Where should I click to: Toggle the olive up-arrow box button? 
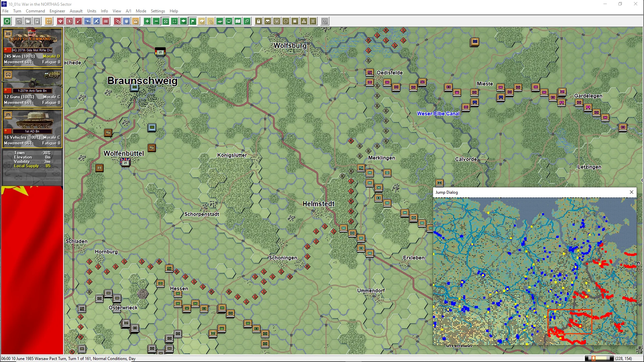tap(313, 21)
